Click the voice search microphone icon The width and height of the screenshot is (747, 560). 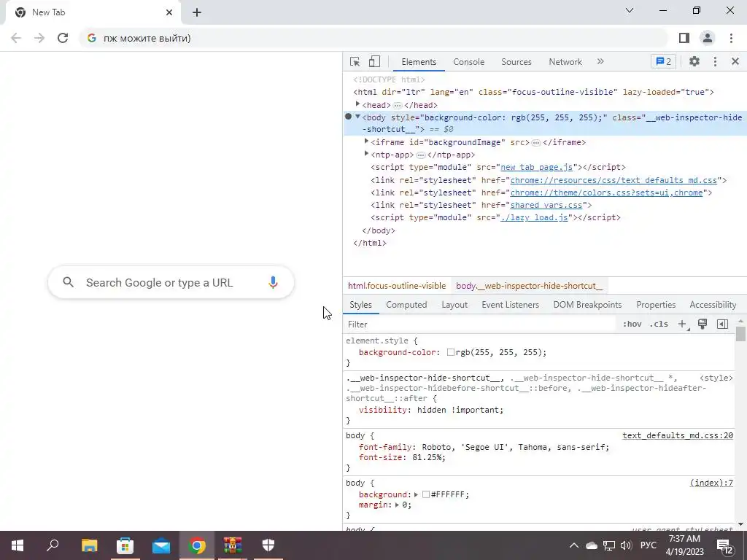pyautogui.click(x=273, y=282)
